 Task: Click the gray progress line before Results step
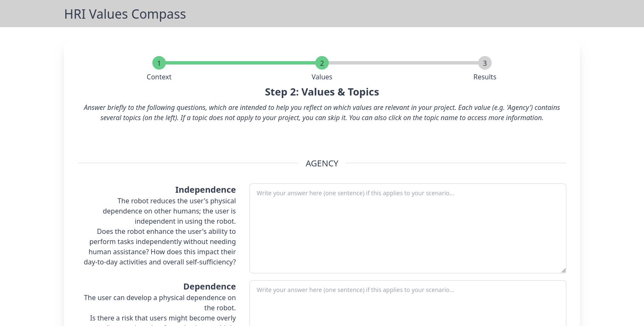click(403, 63)
